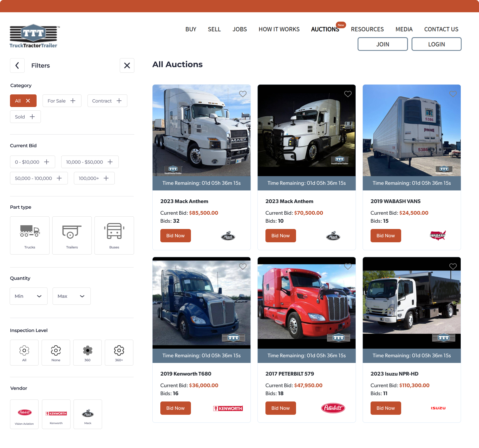The image size is (479, 448).
Task: Click Mack logo on $85,500 Anthem card
Action: pyautogui.click(x=228, y=236)
